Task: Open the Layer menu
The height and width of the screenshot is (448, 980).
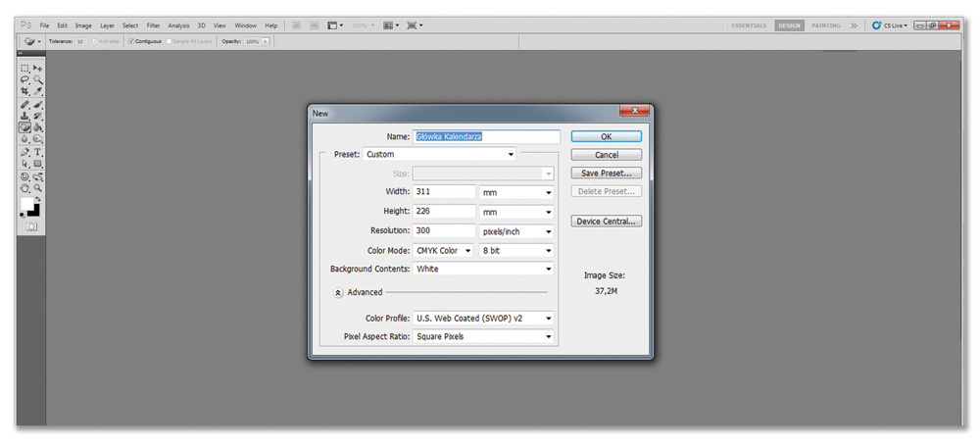Action: tap(108, 25)
